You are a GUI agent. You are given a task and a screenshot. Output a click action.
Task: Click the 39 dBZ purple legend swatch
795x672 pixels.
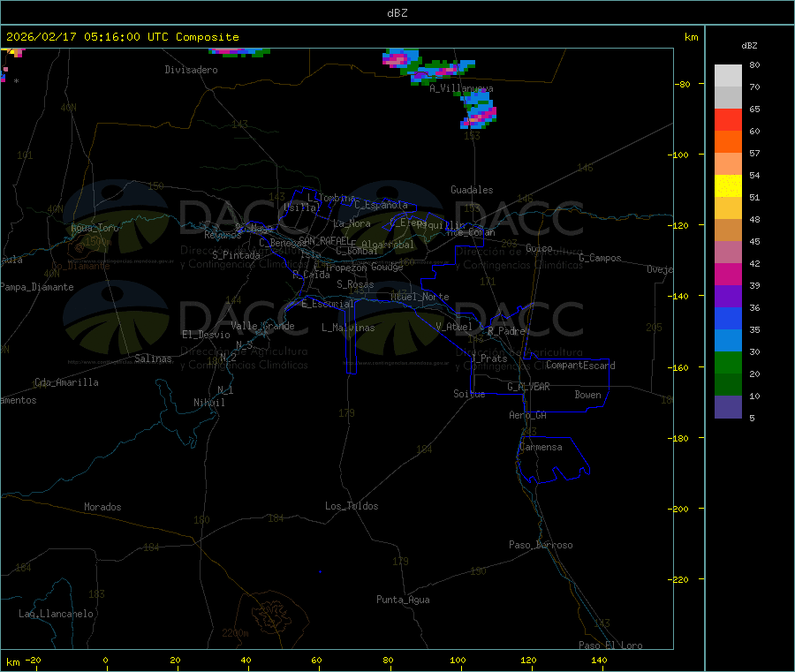pyautogui.click(x=728, y=297)
